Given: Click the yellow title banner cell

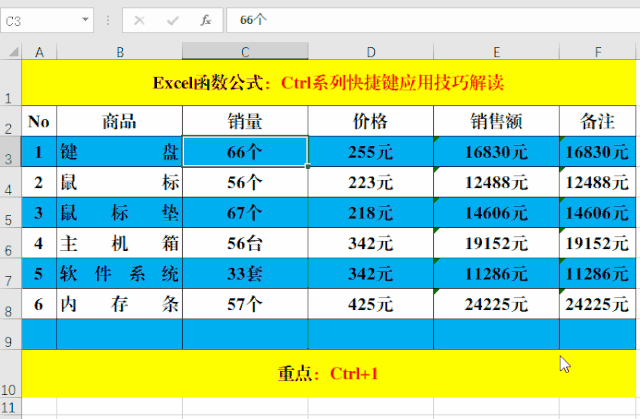Looking at the screenshot, I should click(x=330, y=83).
